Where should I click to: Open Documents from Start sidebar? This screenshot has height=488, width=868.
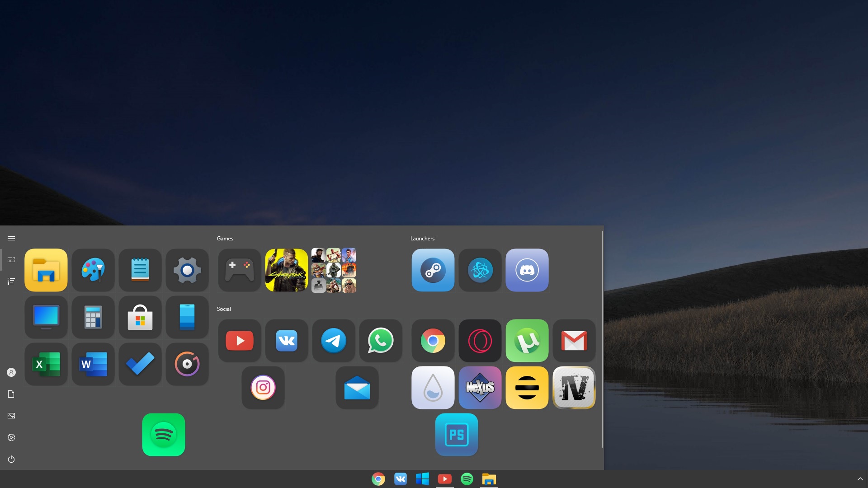point(11,394)
